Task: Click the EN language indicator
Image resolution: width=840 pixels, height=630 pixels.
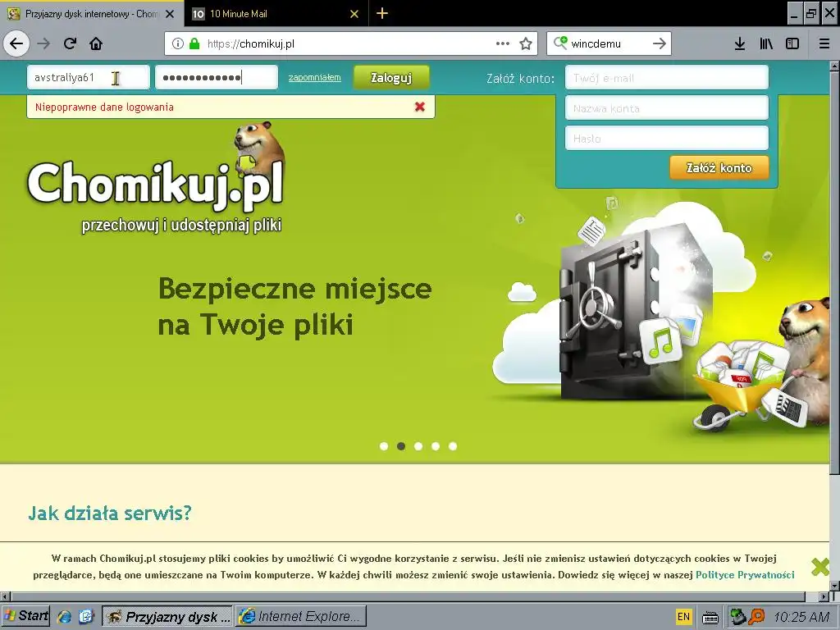Action: 683,617
